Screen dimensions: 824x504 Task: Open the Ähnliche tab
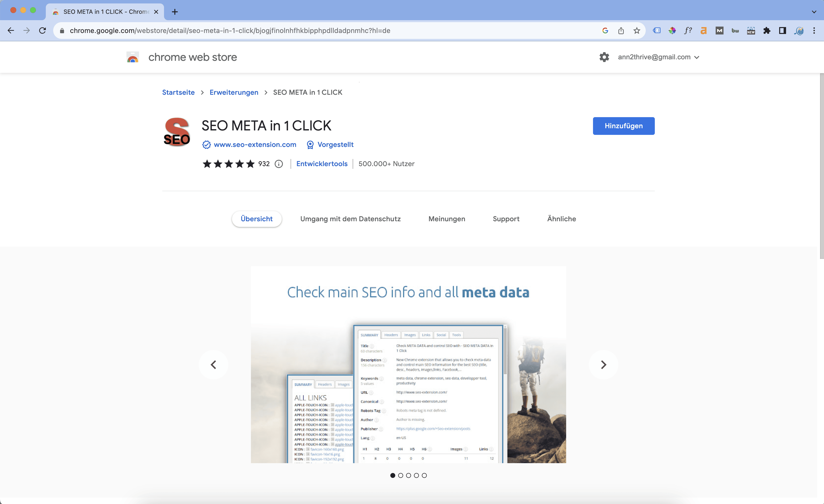coord(561,219)
